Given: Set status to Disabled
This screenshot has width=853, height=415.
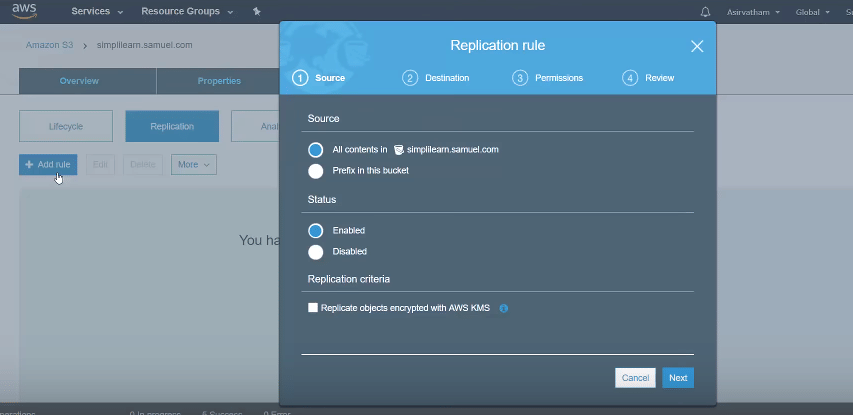Looking at the screenshot, I should pyautogui.click(x=316, y=252).
